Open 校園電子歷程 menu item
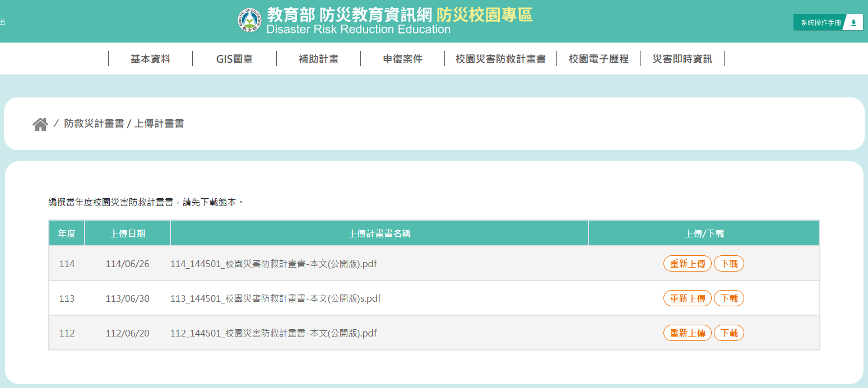 tap(598, 59)
